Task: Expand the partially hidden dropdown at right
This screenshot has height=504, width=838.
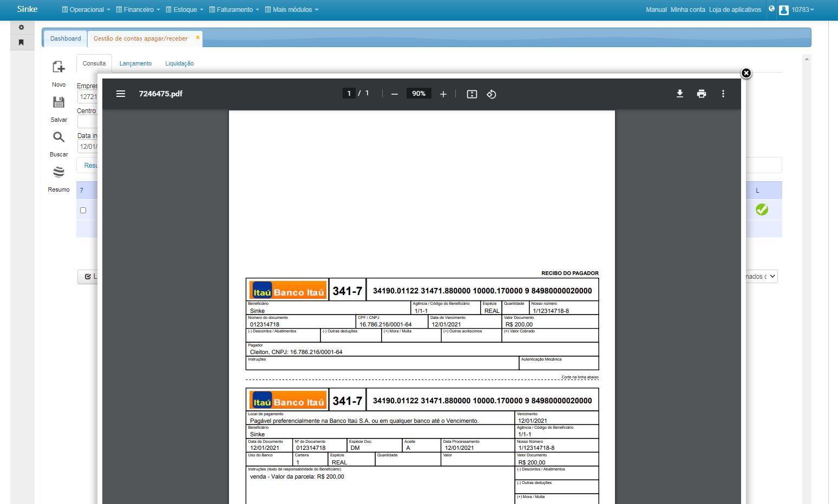Action: pos(762,277)
